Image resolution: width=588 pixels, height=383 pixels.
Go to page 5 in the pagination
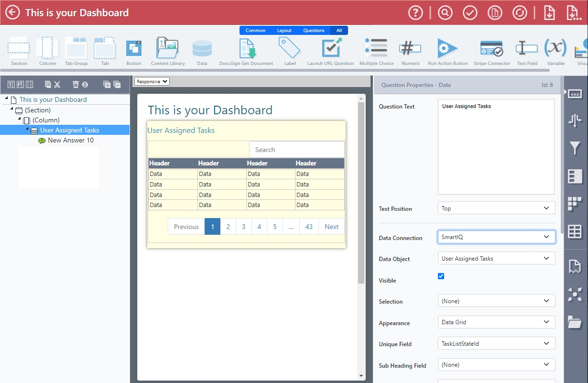[275, 227]
